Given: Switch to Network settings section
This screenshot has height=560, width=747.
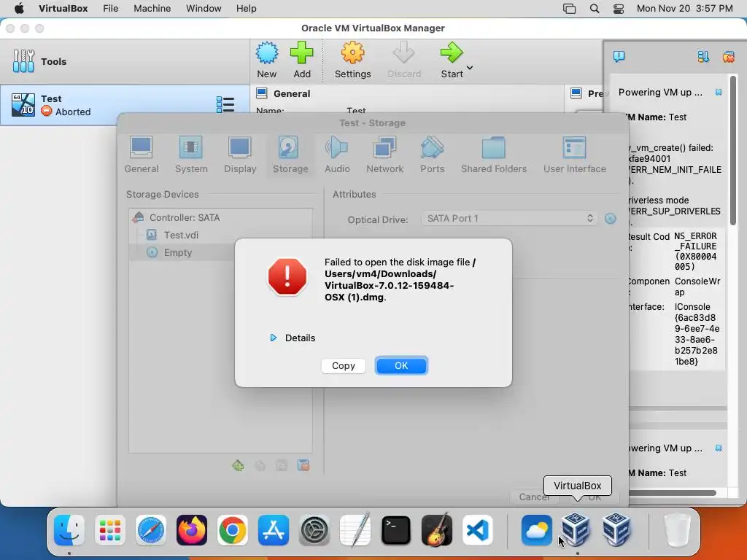Looking at the screenshot, I should pos(384,155).
